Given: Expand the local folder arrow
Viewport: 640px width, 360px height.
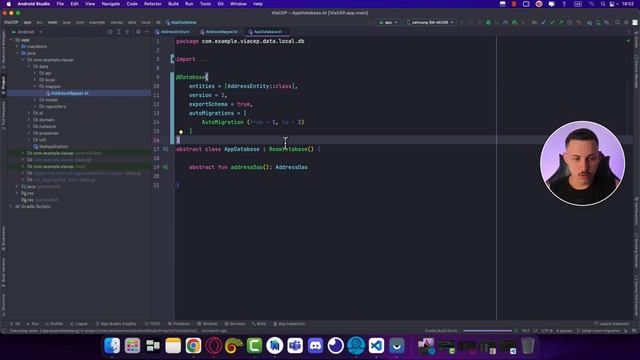Looking at the screenshot, I should (x=35, y=80).
